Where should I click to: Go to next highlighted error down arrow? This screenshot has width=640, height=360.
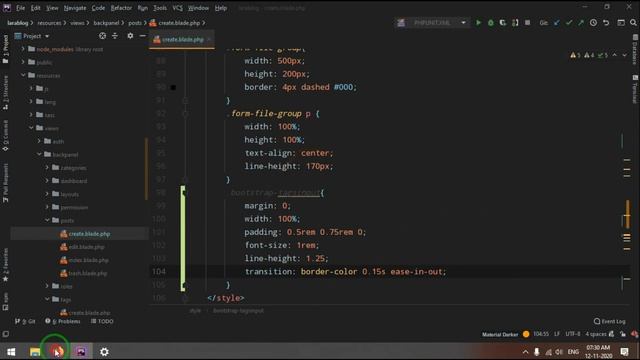[624, 55]
